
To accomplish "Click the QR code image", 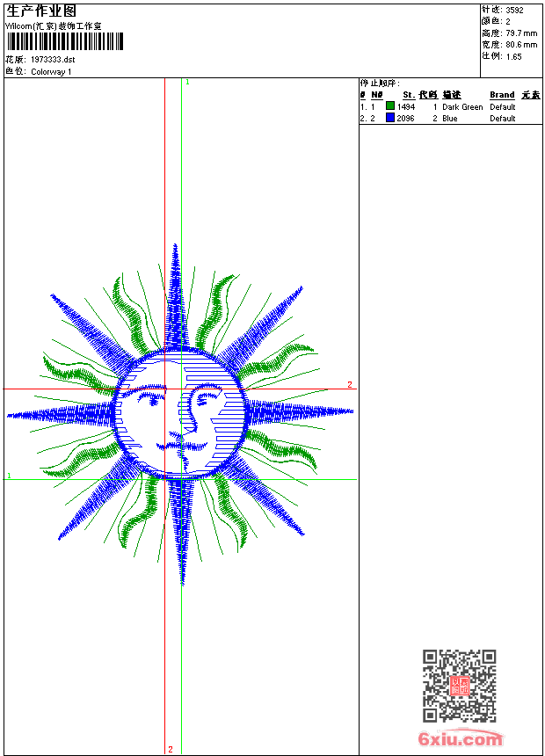I will [x=459, y=686].
